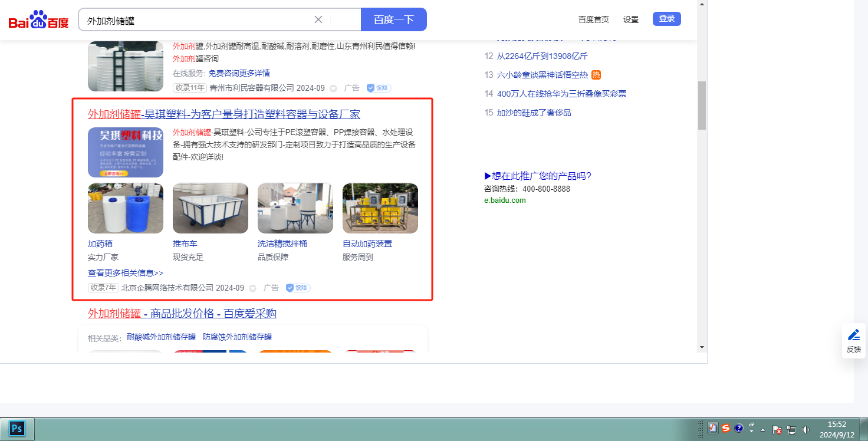Open hot search 六小龄童谈黑神话悟空热
The image size is (868, 441).
pos(542,75)
